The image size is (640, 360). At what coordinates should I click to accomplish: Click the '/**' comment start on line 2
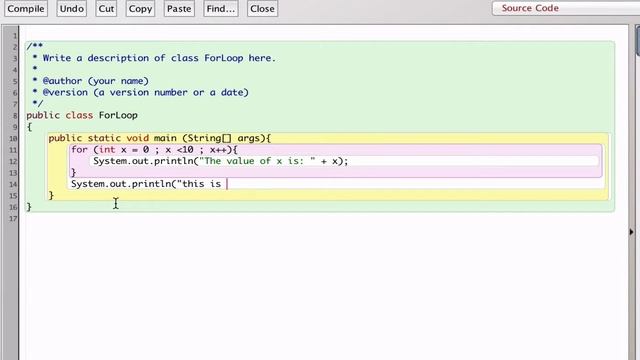tap(35, 46)
